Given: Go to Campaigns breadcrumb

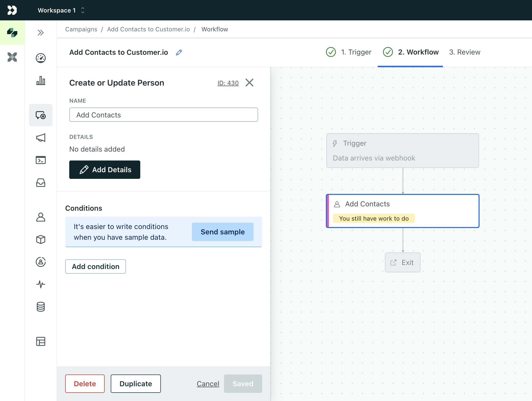Looking at the screenshot, I should coord(81,29).
